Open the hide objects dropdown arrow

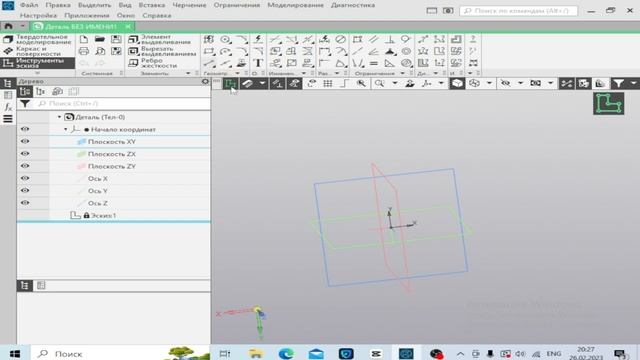pyautogui.click(x=520, y=84)
